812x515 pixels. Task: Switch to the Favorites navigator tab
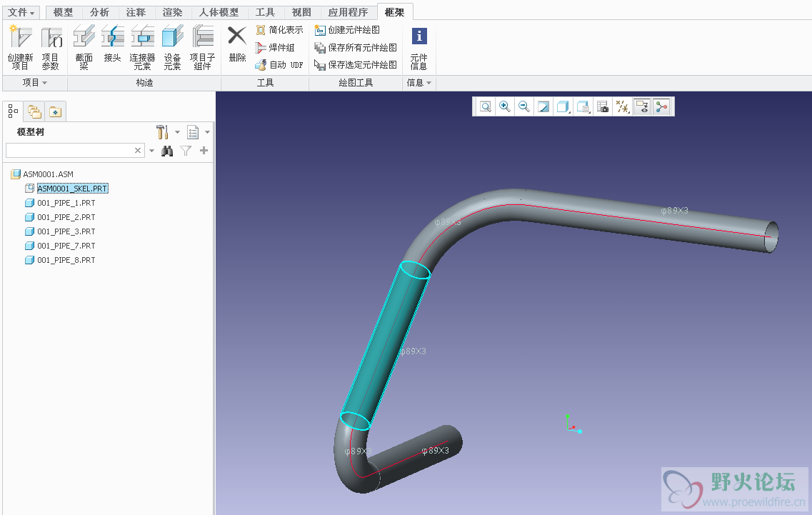point(56,111)
